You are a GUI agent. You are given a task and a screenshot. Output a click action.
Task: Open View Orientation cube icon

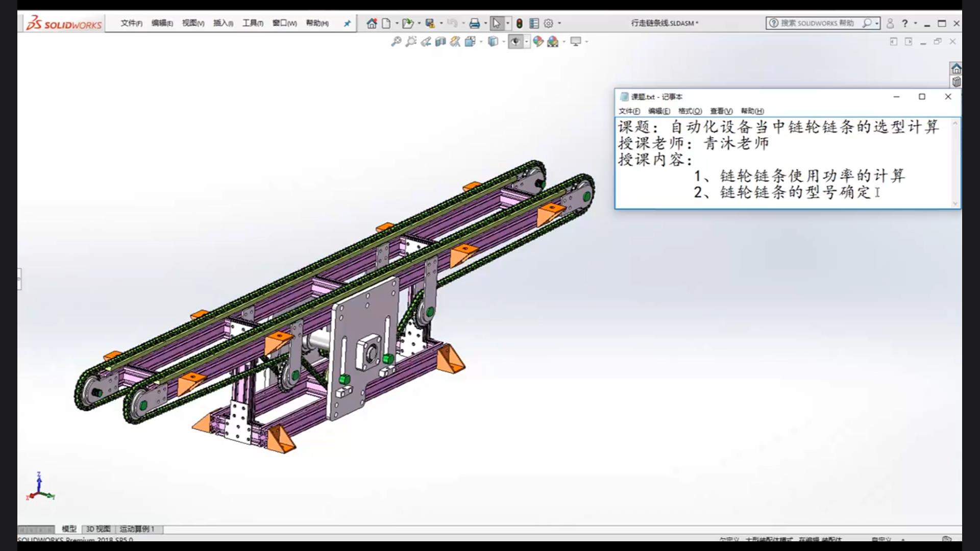pos(470,42)
